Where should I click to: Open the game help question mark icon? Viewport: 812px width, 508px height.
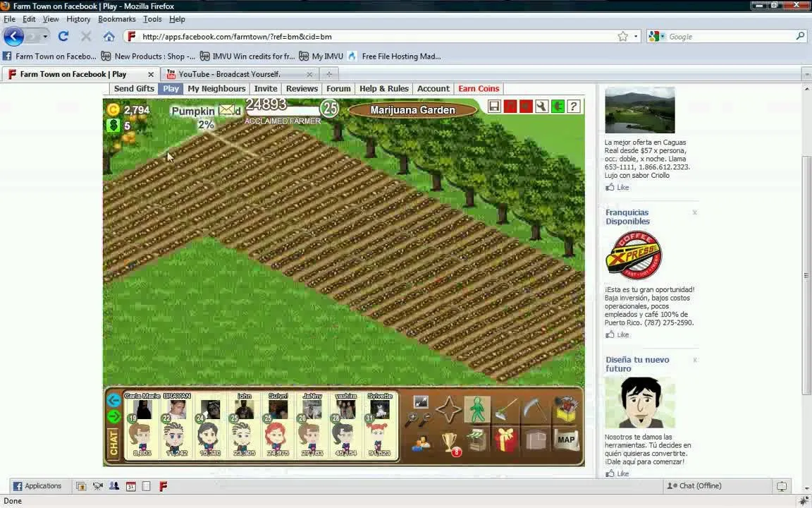point(573,107)
